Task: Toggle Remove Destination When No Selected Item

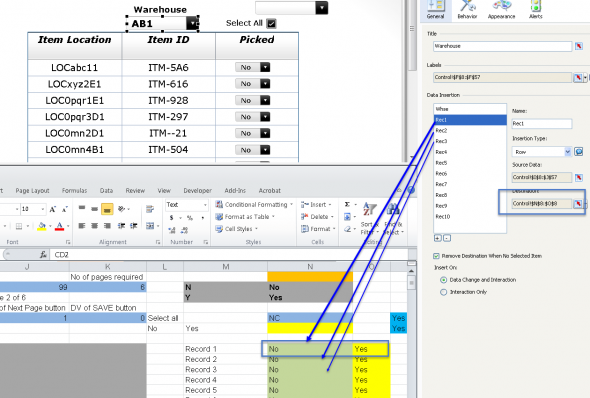Action: [436, 256]
